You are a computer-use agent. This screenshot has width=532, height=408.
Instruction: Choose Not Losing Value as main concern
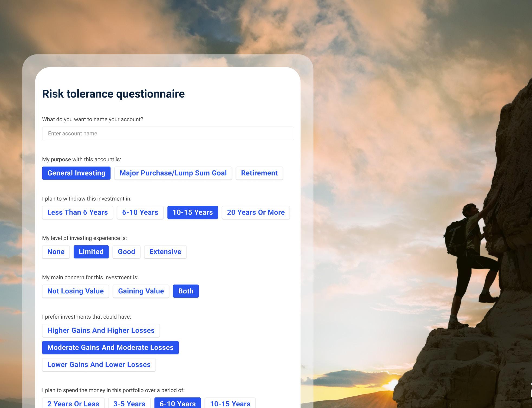click(75, 291)
